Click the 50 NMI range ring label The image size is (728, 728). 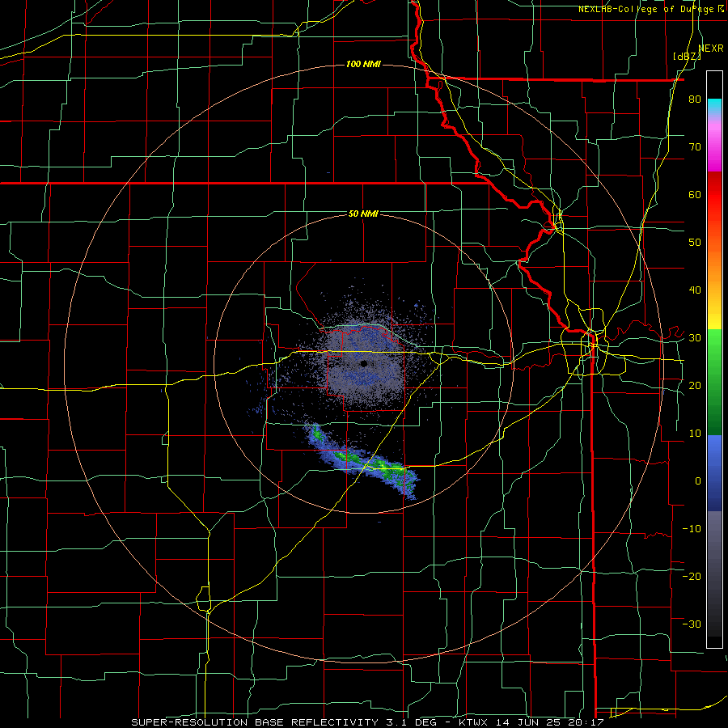click(363, 214)
